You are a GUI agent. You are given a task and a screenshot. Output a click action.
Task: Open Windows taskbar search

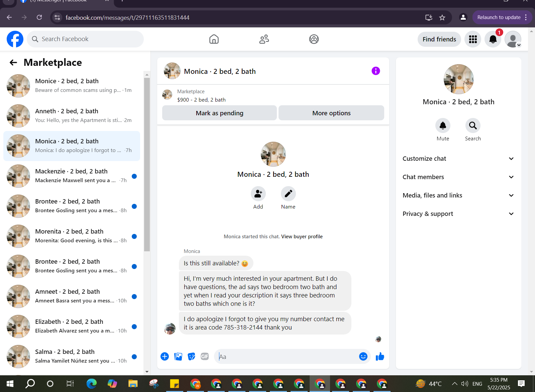[30, 384]
